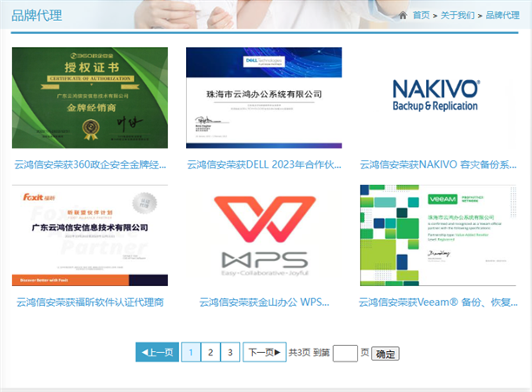This screenshot has width=532, height=392.
Task: Click the 品牌代理 page heading
Action: pyautogui.click(x=37, y=16)
